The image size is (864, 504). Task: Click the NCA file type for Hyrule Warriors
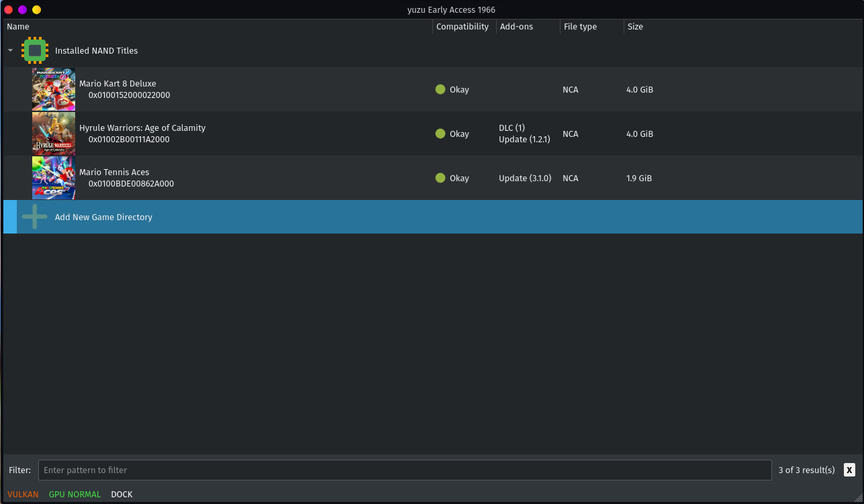point(571,134)
